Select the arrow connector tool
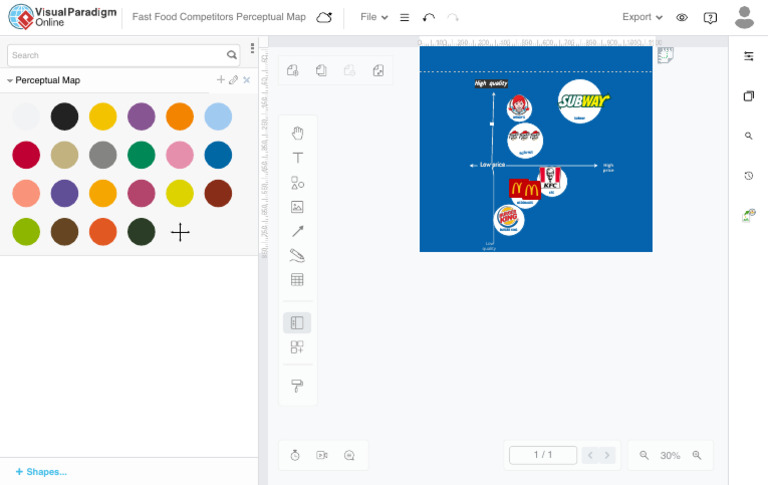Viewport: 768px width, 485px height. coord(297,231)
